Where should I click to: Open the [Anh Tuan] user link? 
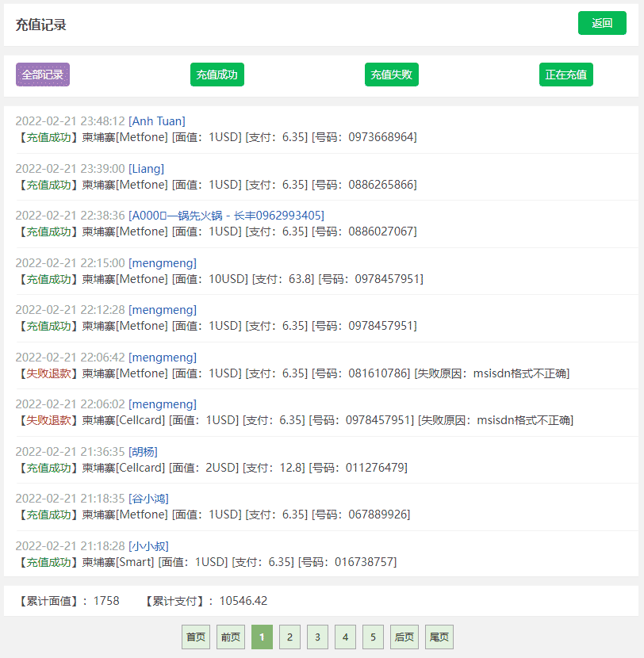tap(157, 121)
